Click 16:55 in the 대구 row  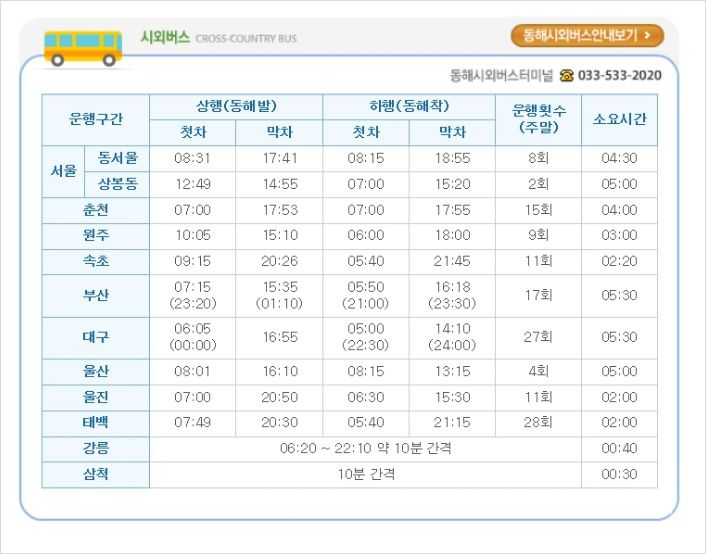pos(280,337)
